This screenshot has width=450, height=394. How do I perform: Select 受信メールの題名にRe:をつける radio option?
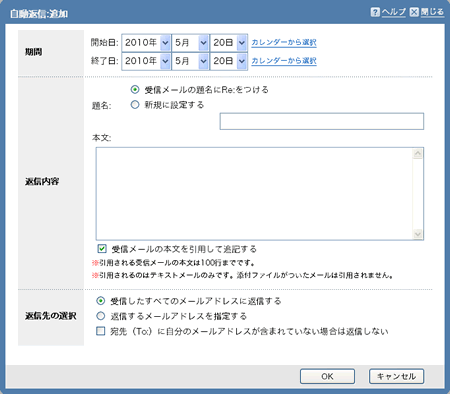(135, 89)
